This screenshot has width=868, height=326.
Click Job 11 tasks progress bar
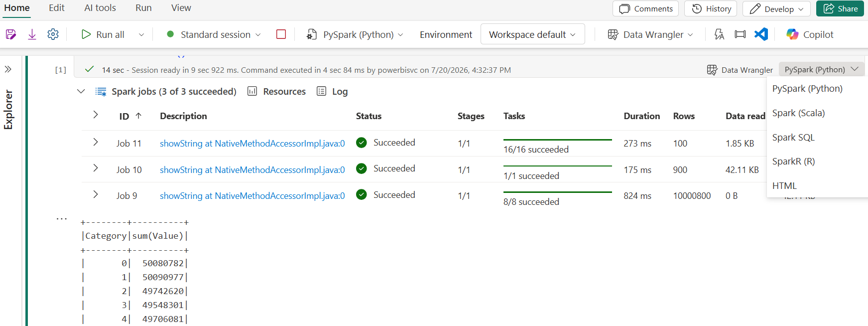pyautogui.click(x=558, y=140)
